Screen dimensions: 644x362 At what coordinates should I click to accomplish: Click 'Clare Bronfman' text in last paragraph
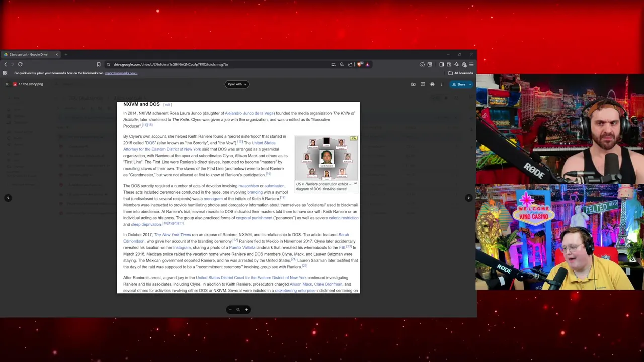click(328, 284)
